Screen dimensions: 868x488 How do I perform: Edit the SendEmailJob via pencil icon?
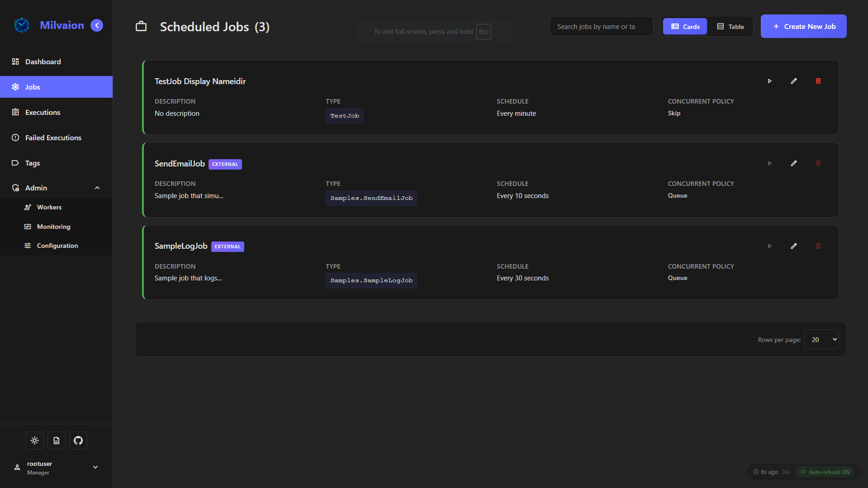[794, 163]
